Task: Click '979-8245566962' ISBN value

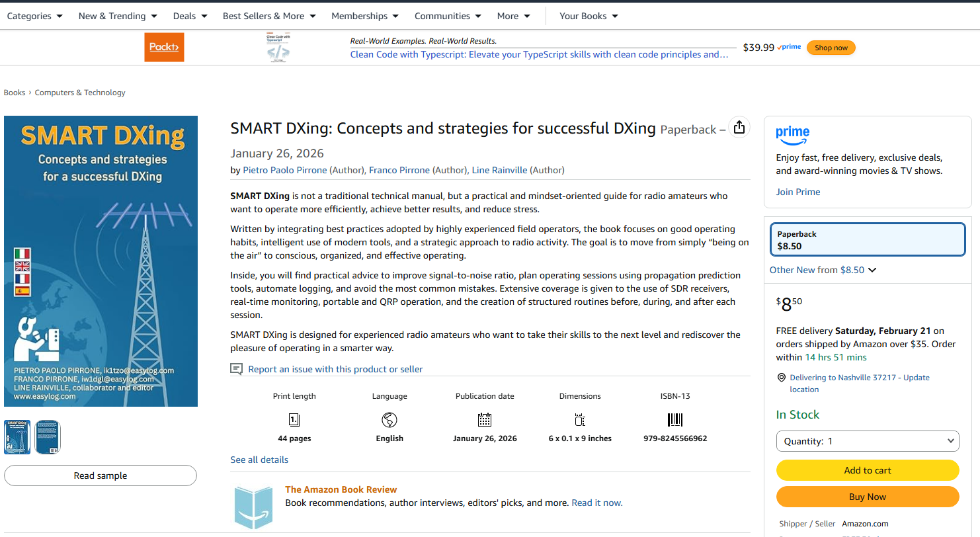Action: tap(675, 438)
